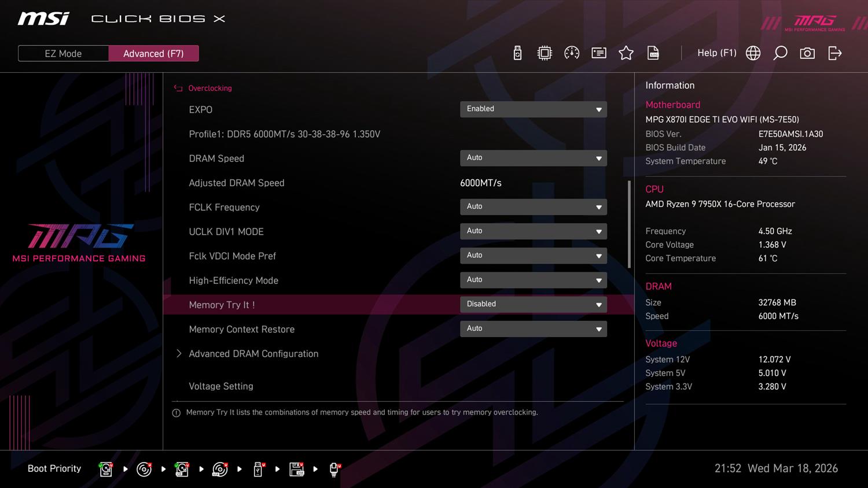This screenshot has height=488, width=868.
Task: Open the speedometer performance icon
Action: pyautogui.click(x=572, y=53)
